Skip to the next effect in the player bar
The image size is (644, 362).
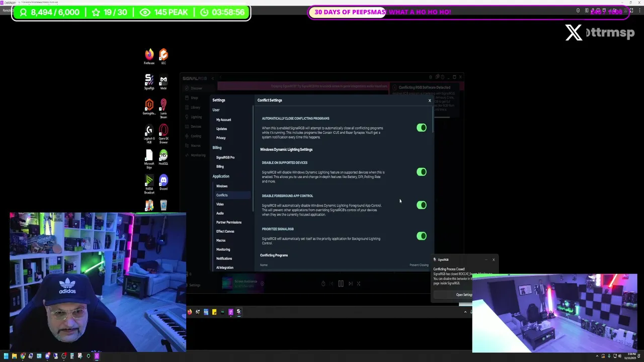point(350,284)
